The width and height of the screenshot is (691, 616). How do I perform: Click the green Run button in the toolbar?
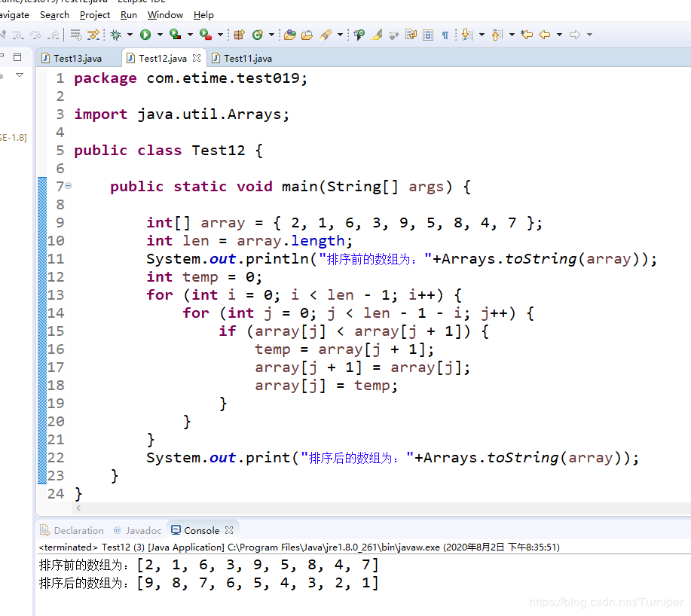tap(145, 35)
